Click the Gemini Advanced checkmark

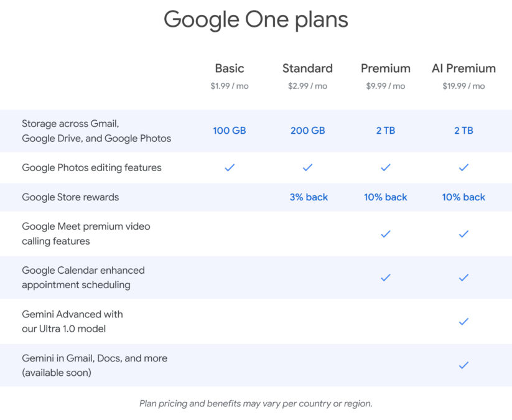tap(463, 322)
